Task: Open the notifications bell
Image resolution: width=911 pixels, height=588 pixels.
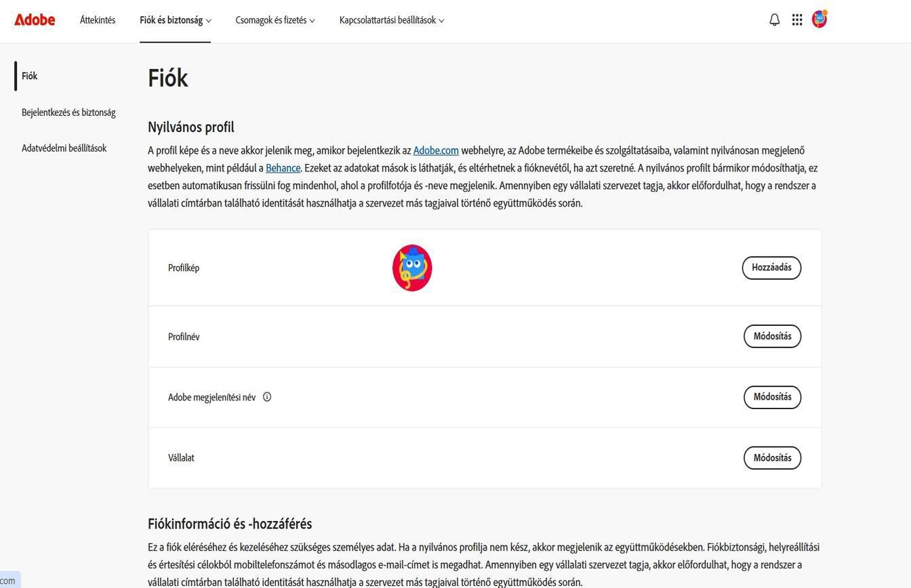Action: [773, 19]
